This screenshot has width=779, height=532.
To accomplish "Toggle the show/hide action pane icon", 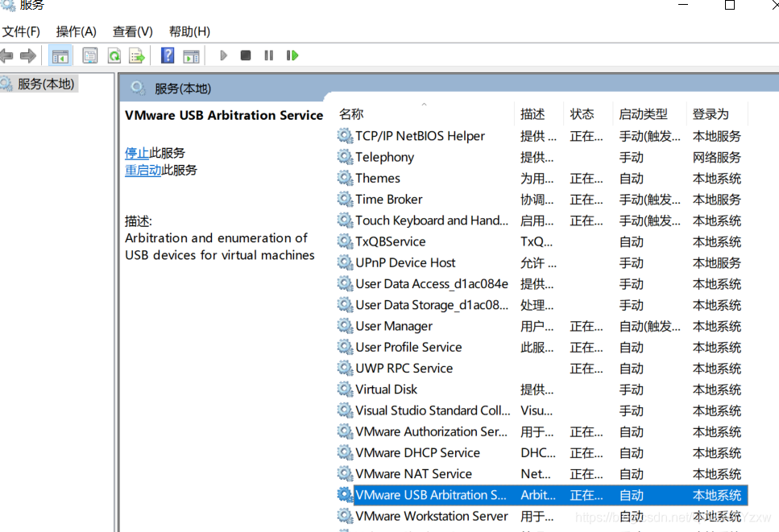I will [191, 56].
